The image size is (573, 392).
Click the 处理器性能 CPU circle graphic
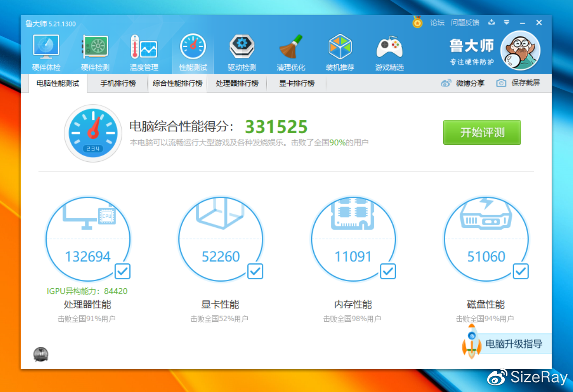pos(88,239)
